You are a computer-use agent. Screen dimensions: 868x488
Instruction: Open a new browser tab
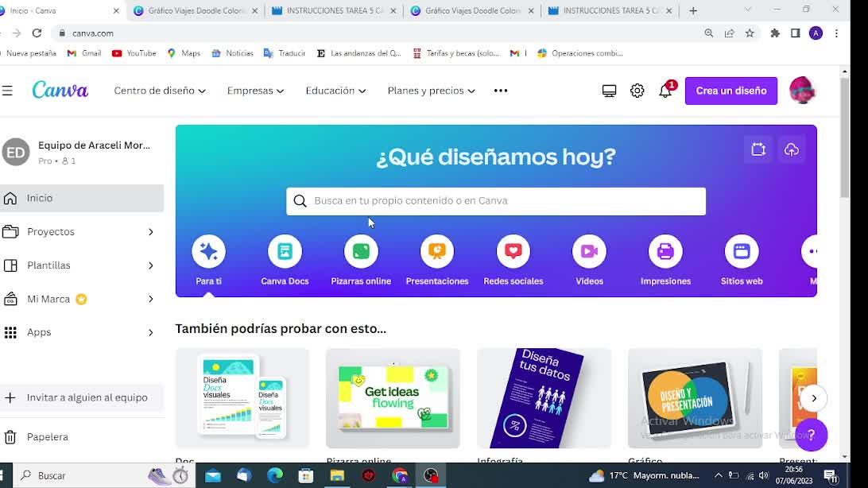pyautogui.click(x=693, y=10)
